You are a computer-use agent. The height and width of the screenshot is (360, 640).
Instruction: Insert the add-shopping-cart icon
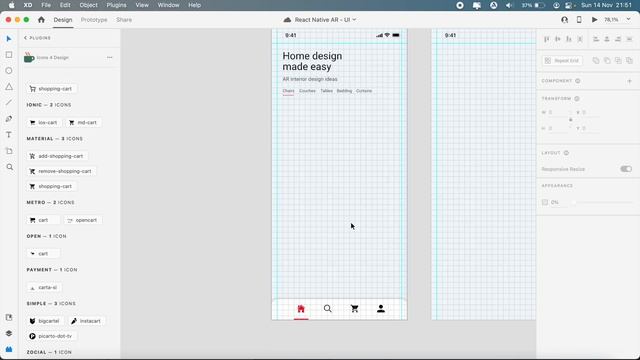pos(57,156)
